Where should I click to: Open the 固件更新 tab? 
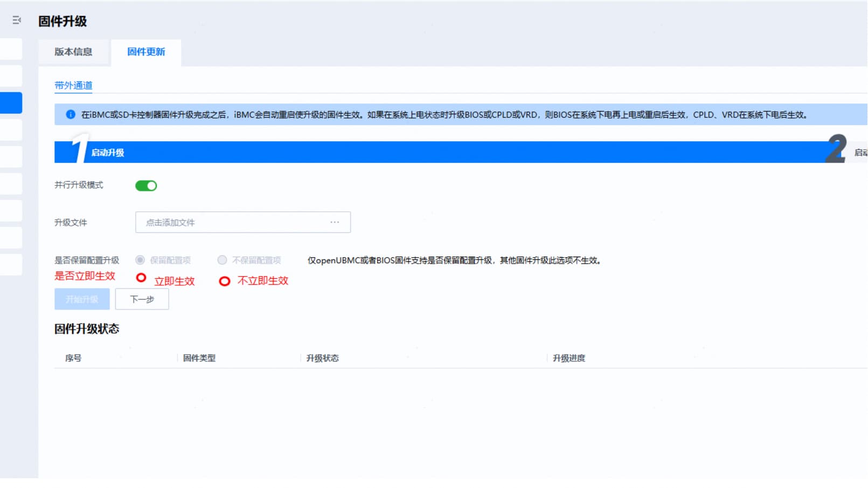click(x=146, y=52)
